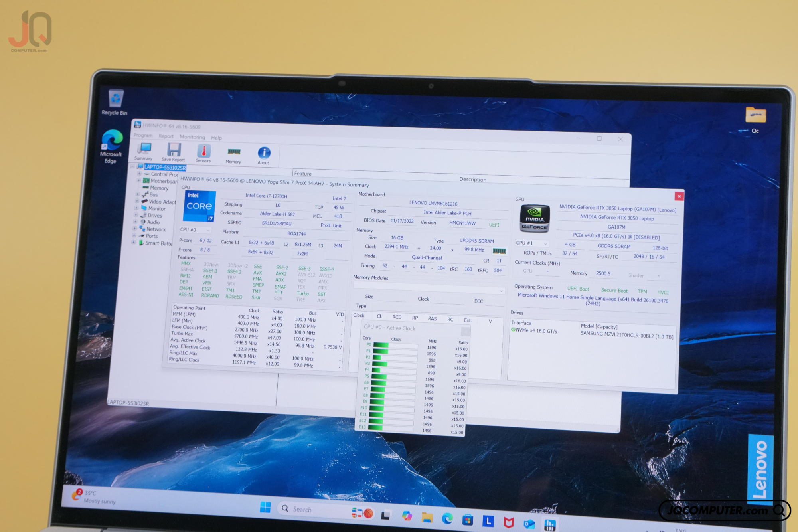Open the Monitoring menu
The width and height of the screenshot is (798, 532).
[192, 137]
